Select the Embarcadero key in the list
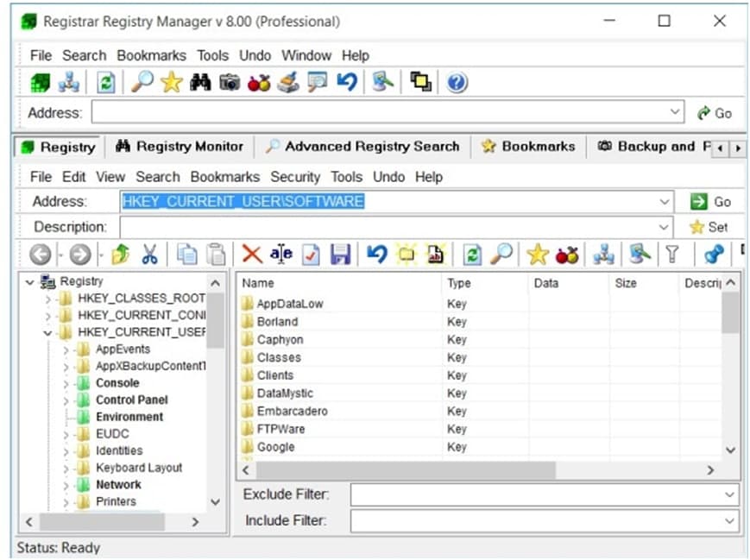 tap(292, 411)
